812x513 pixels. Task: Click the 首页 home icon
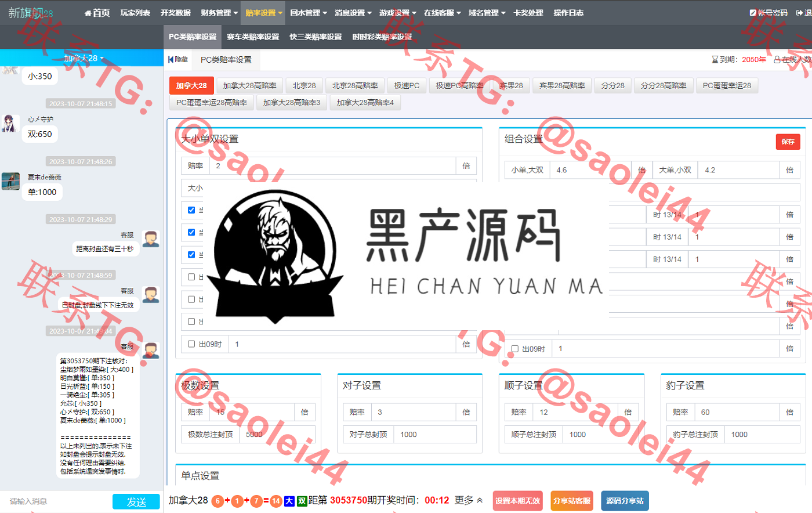[x=88, y=13]
